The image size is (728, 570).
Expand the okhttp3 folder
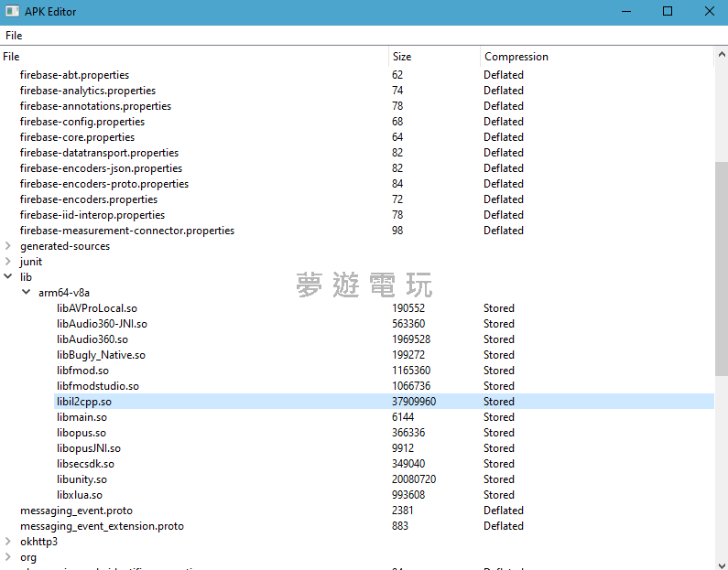click(8, 542)
